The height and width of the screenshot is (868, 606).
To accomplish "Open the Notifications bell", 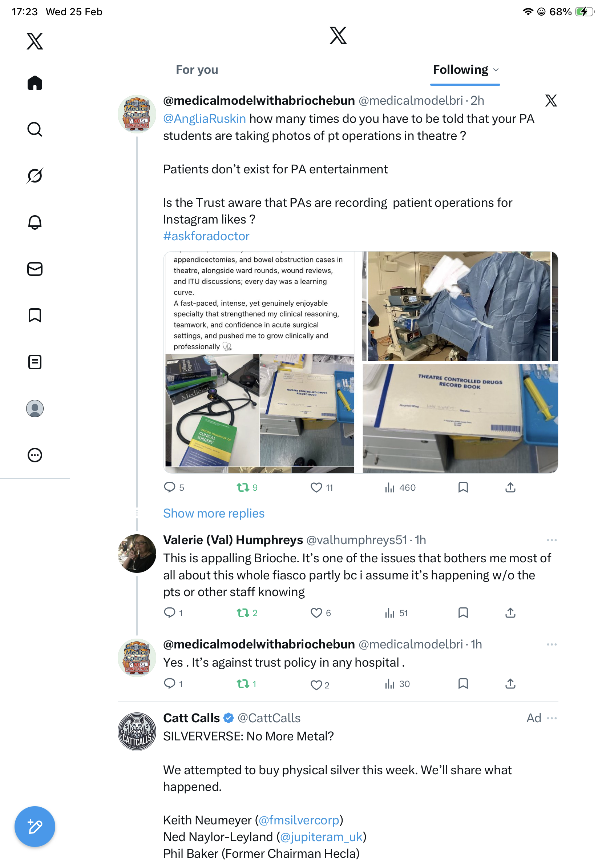I will click(35, 222).
